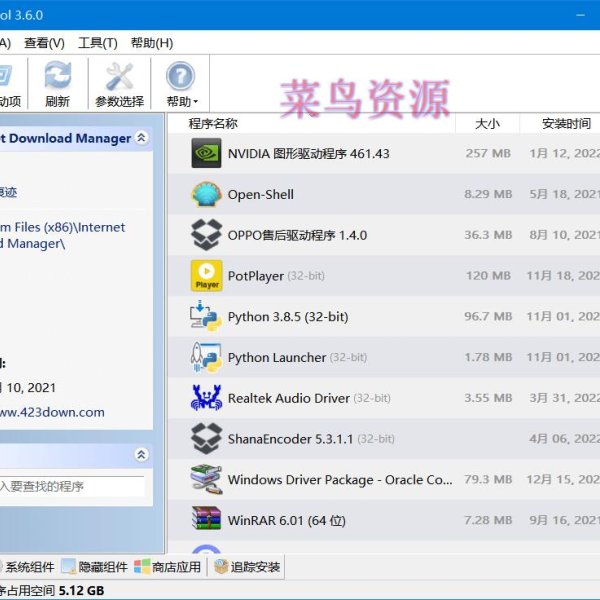Select the "Open-Shell" program name

[x=261, y=194]
